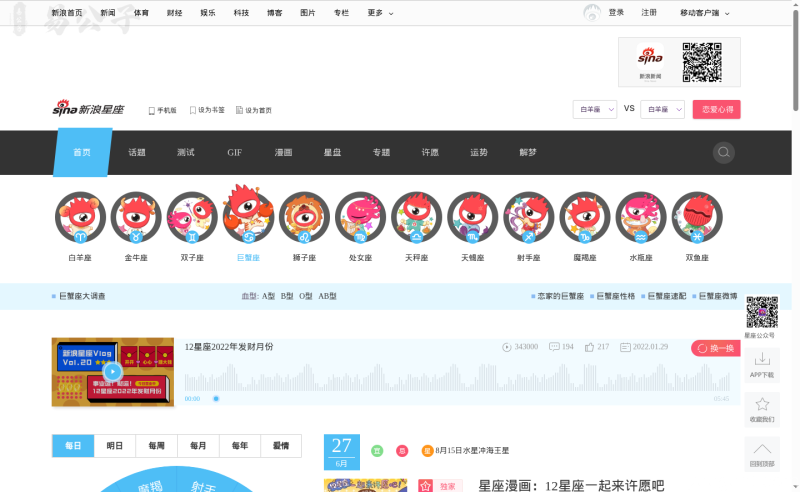Select the 每日 fortune tab
Image resolution: width=800 pixels, height=492 pixels.
[73, 446]
